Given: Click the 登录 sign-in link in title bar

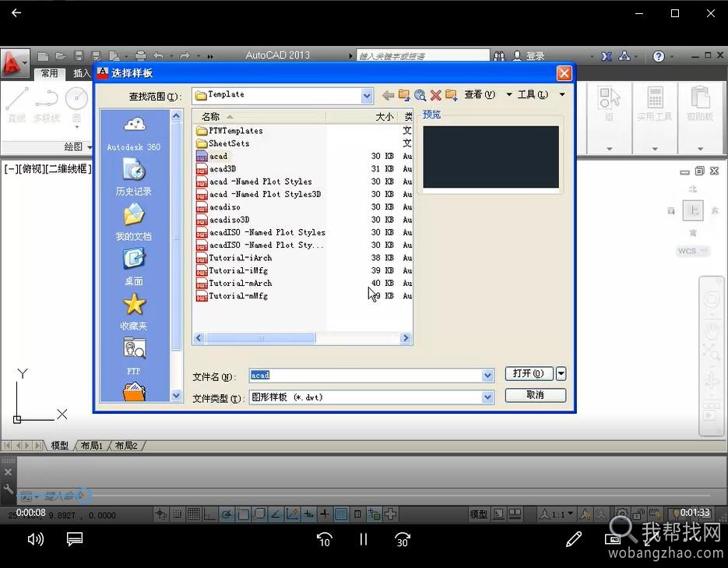Looking at the screenshot, I should coord(535,56).
